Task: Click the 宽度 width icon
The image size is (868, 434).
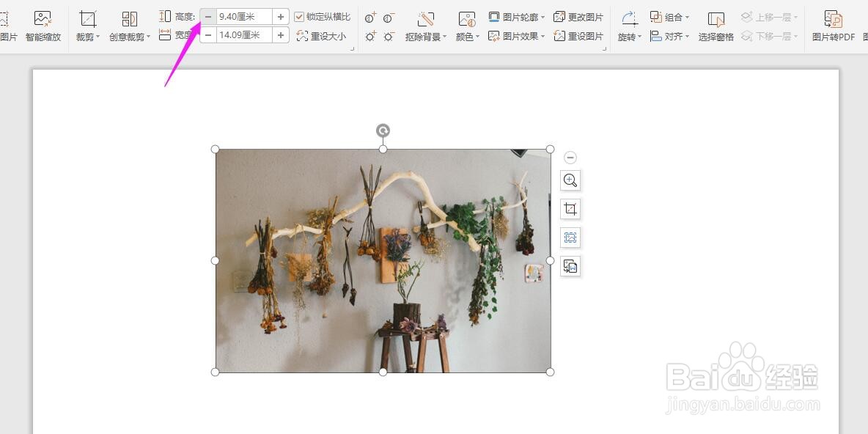Action: pos(165,35)
